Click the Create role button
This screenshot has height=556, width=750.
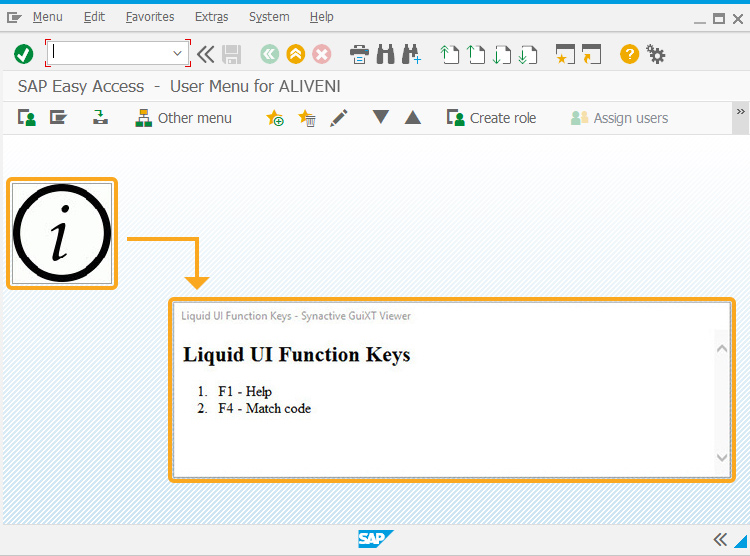click(x=491, y=118)
